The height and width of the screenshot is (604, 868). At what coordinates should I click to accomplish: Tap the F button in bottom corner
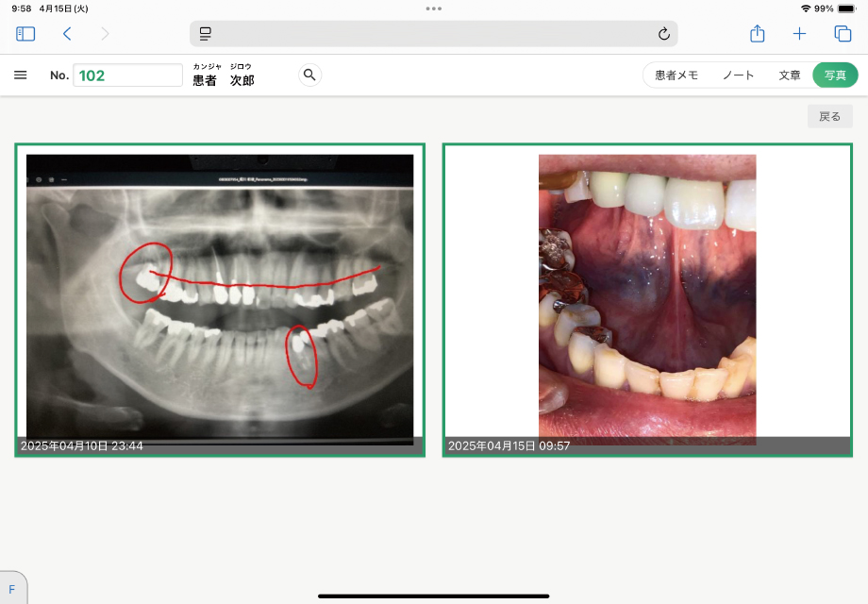tap(12, 589)
